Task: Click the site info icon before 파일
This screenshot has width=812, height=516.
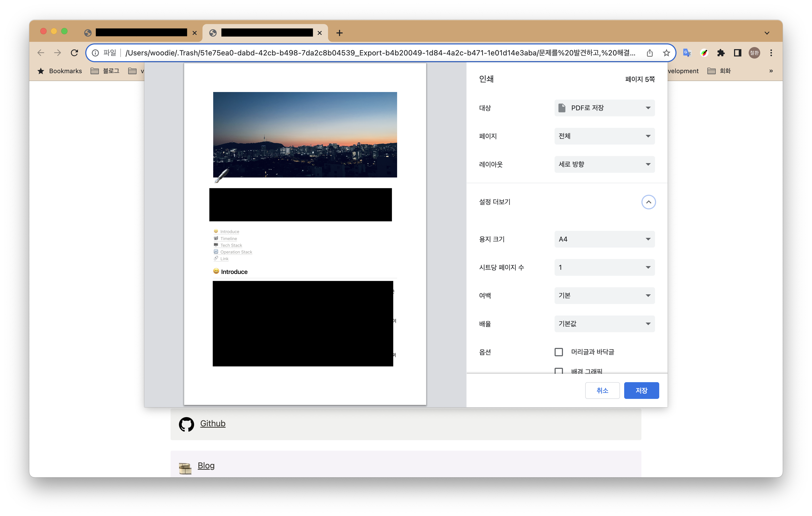Action: click(x=95, y=53)
